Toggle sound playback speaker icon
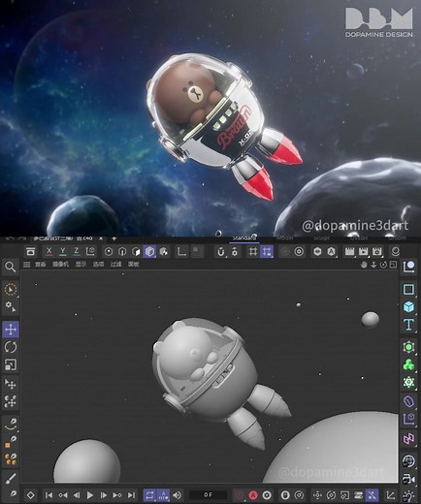Viewport: 421px width, 504px height. tap(177, 495)
